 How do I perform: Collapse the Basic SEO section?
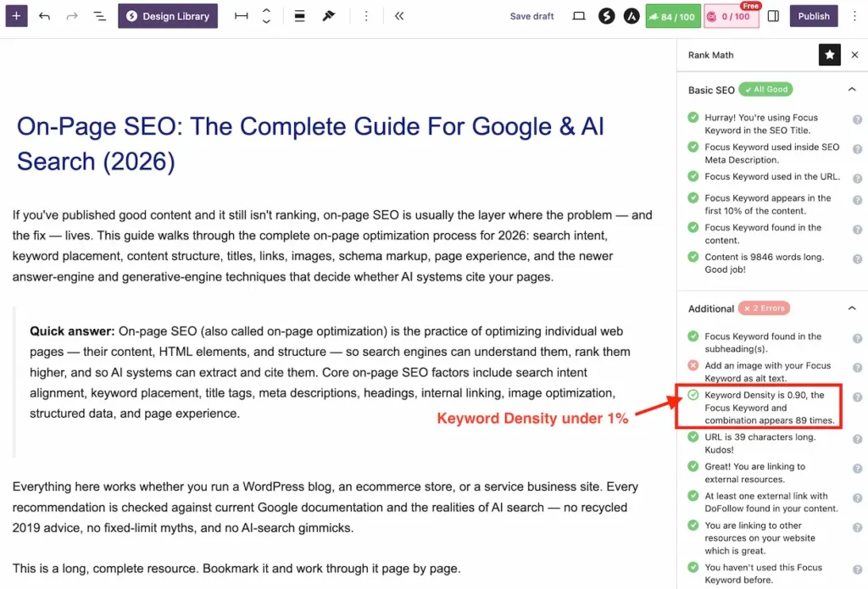(852, 89)
